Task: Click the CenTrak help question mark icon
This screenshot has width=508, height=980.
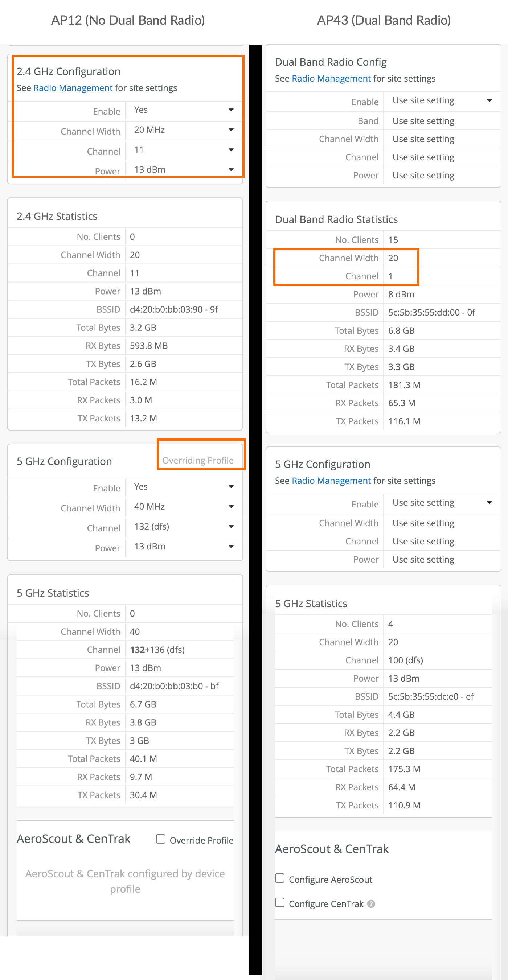Action: coord(371,903)
